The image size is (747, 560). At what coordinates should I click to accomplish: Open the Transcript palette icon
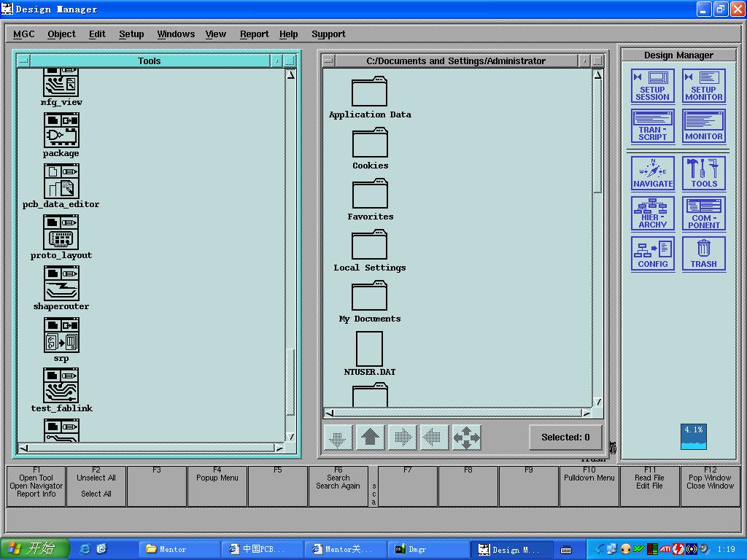pyautogui.click(x=652, y=126)
